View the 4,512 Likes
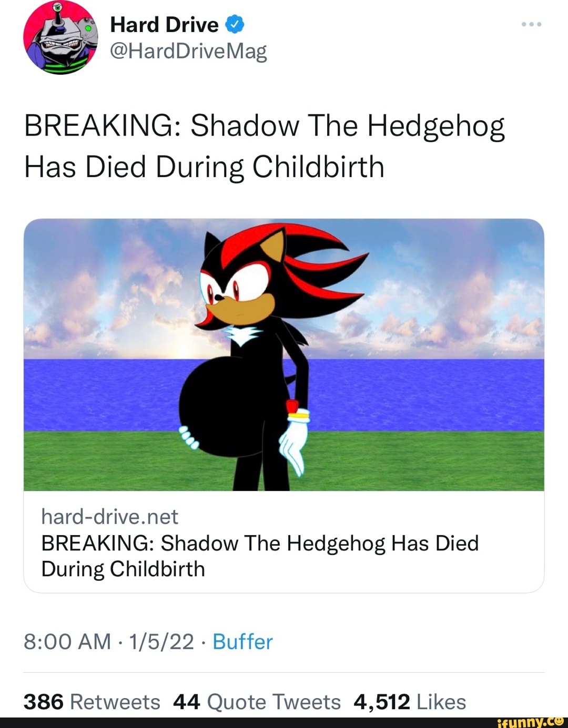 click(409, 701)
